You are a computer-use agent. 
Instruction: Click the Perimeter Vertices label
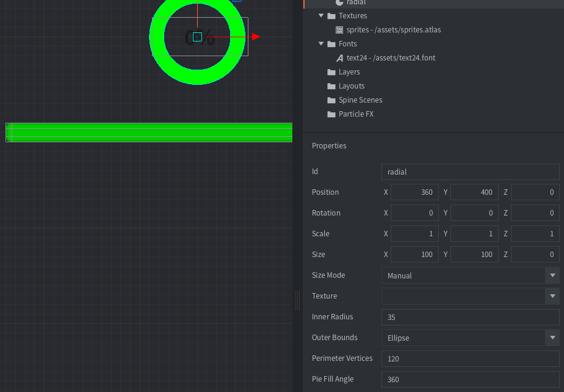click(x=342, y=358)
